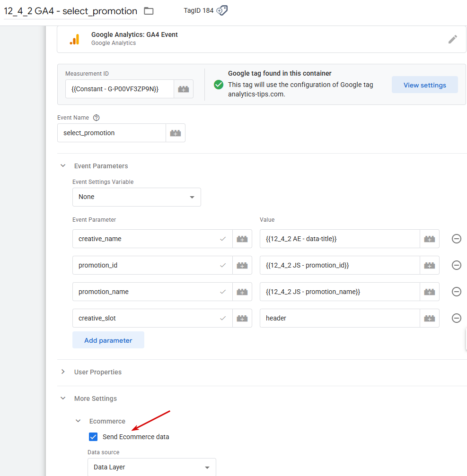This screenshot has height=476, width=467.
Task: Open the Event Settings Variable dropdown
Action: pos(137,197)
